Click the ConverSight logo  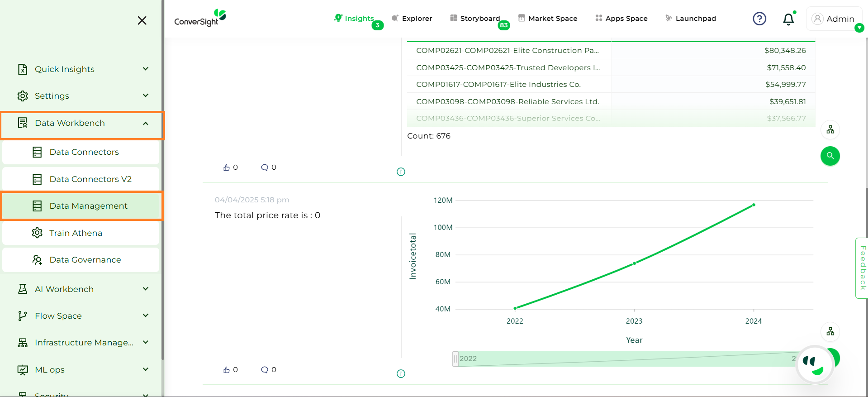click(x=200, y=18)
